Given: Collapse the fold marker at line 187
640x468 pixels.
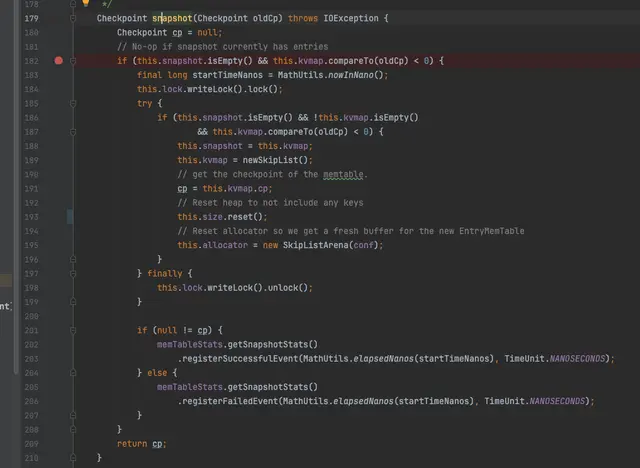Looking at the screenshot, I should click(x=73, y=132).
